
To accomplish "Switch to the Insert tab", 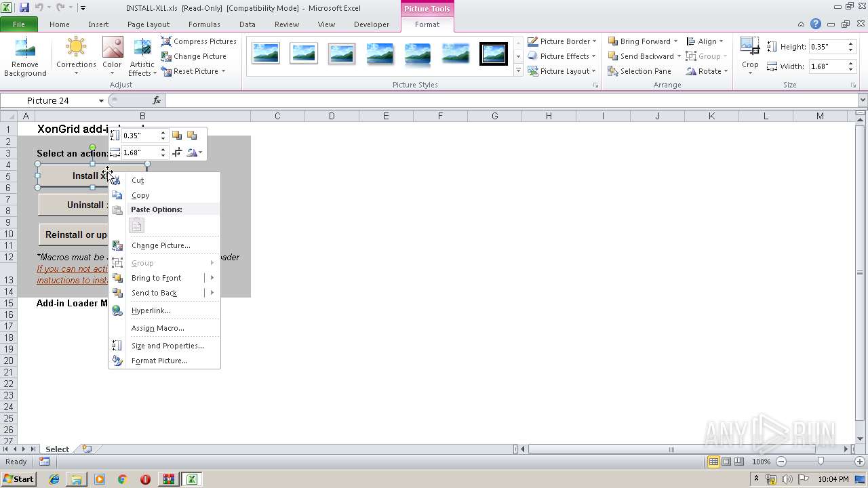I will pos(98,24).
